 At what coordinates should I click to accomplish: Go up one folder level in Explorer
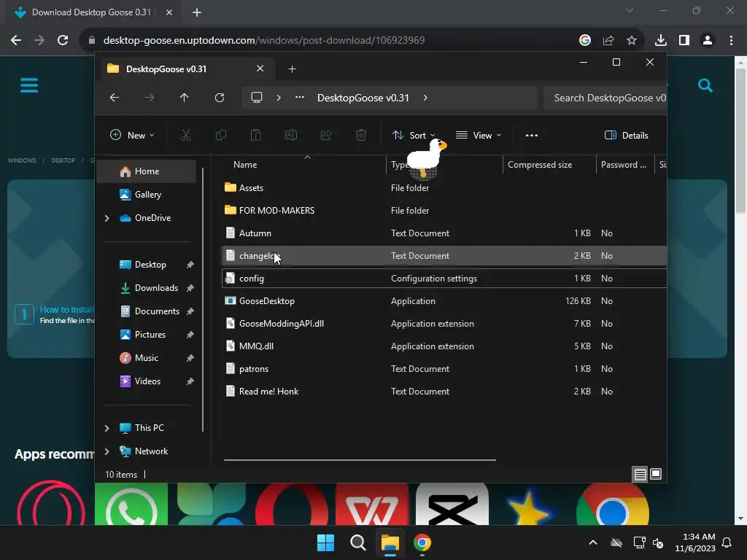[185, 98]
